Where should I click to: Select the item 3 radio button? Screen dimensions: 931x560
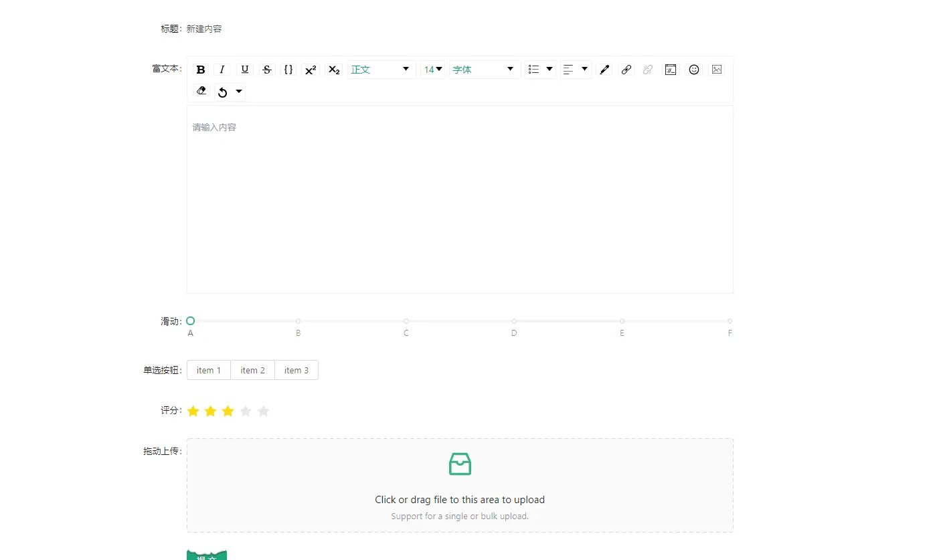coord(297,370)
